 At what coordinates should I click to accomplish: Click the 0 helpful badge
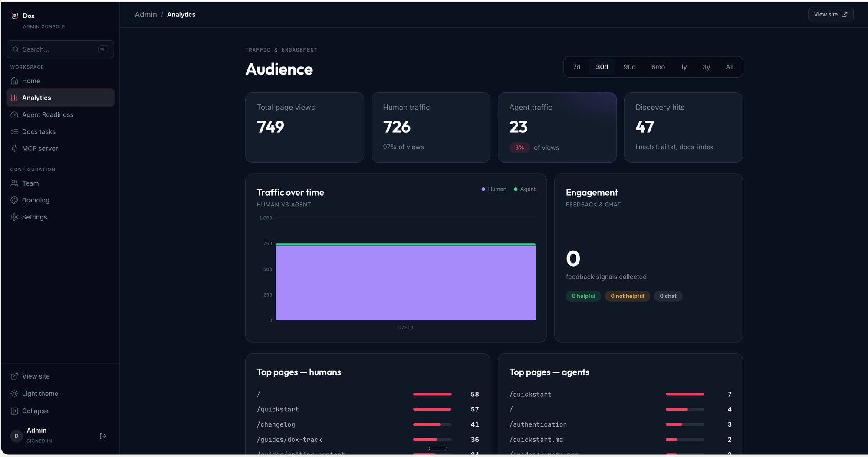pos(583,296)
